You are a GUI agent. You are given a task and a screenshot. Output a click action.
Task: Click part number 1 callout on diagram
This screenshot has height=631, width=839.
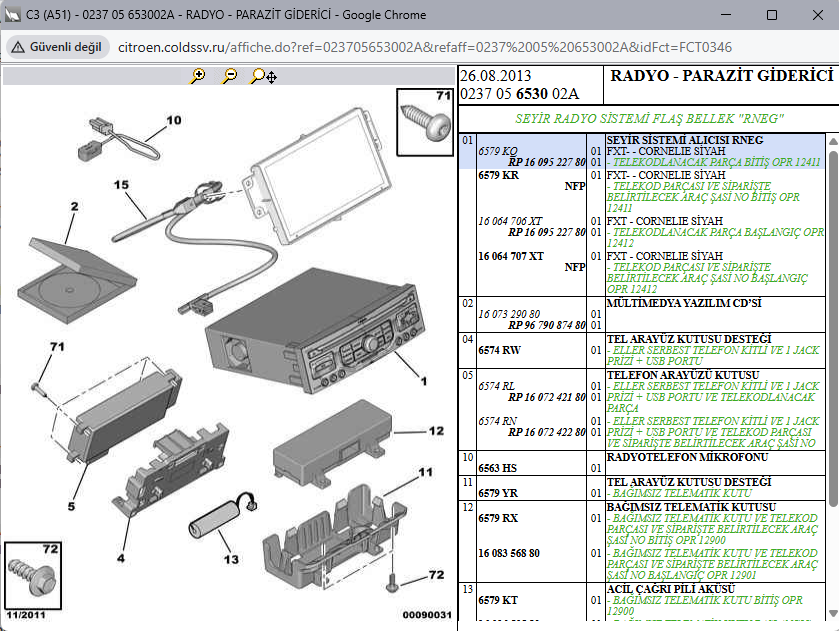click(423, 381)
